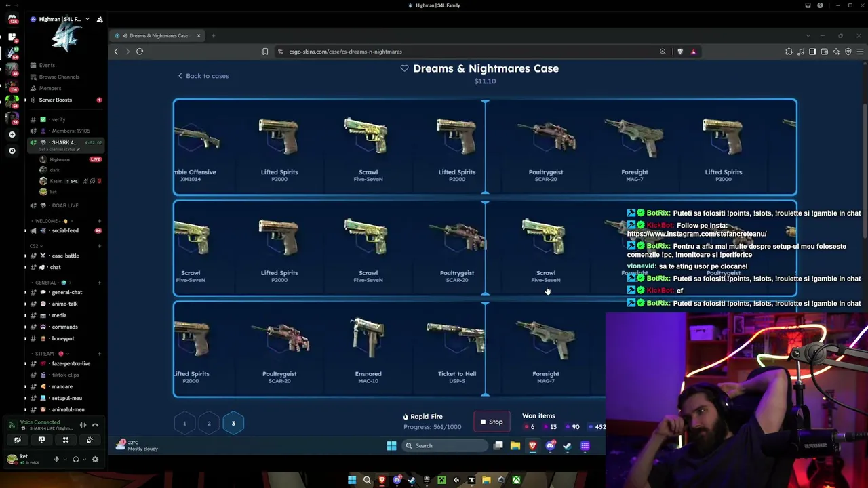Open headphone output options arrow
The height and width of the screenshot is (488, 868).
tap(84, 459)
